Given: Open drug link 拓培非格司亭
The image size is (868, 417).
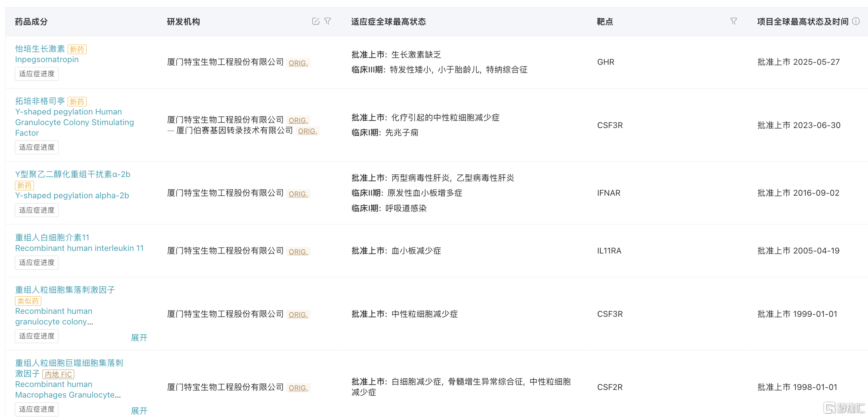Looking at the screenshot, I should point(40,101).
